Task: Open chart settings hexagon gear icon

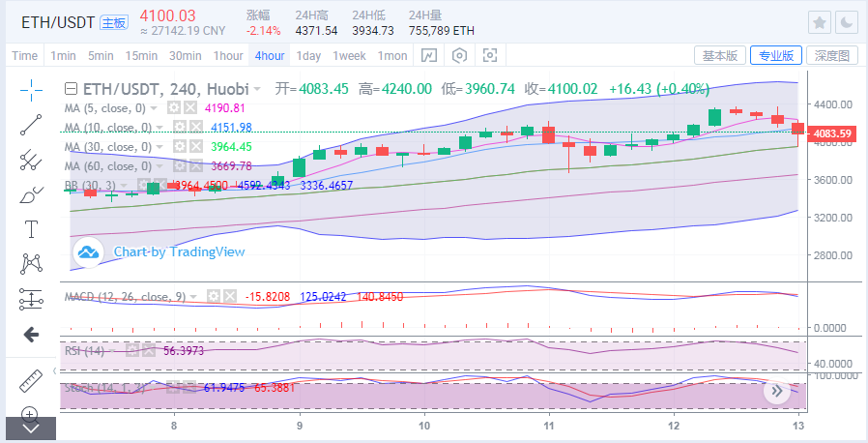Action: 459,55
